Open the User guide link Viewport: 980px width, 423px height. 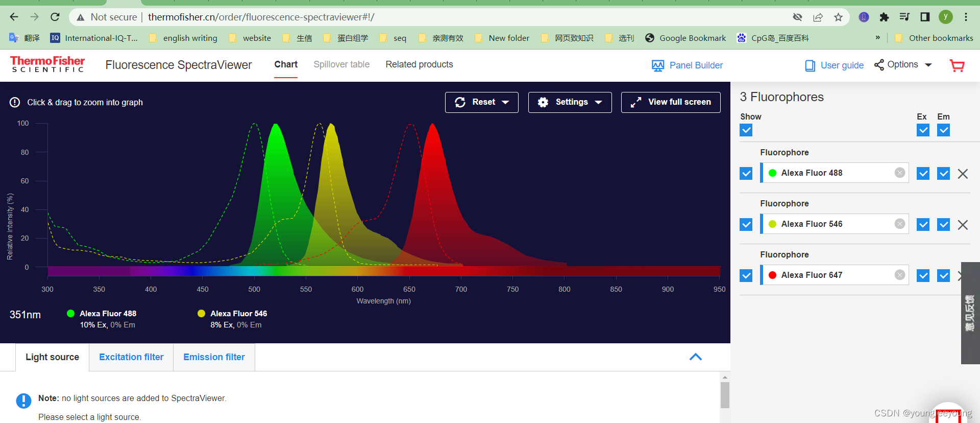coord(842,65)
